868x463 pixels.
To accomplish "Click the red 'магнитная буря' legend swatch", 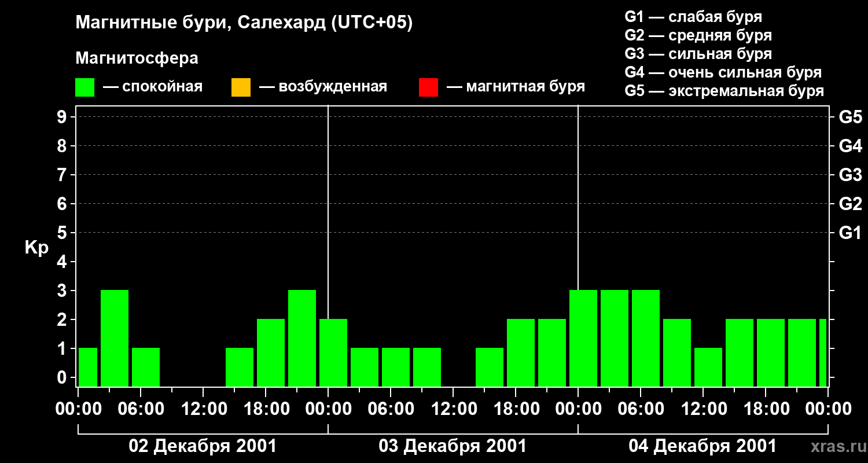I will (428, 87).
